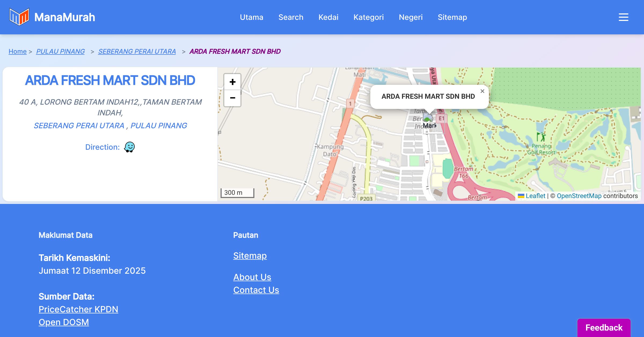Open Waze directions icon
The image size is (644, 337).
[129, 147]
